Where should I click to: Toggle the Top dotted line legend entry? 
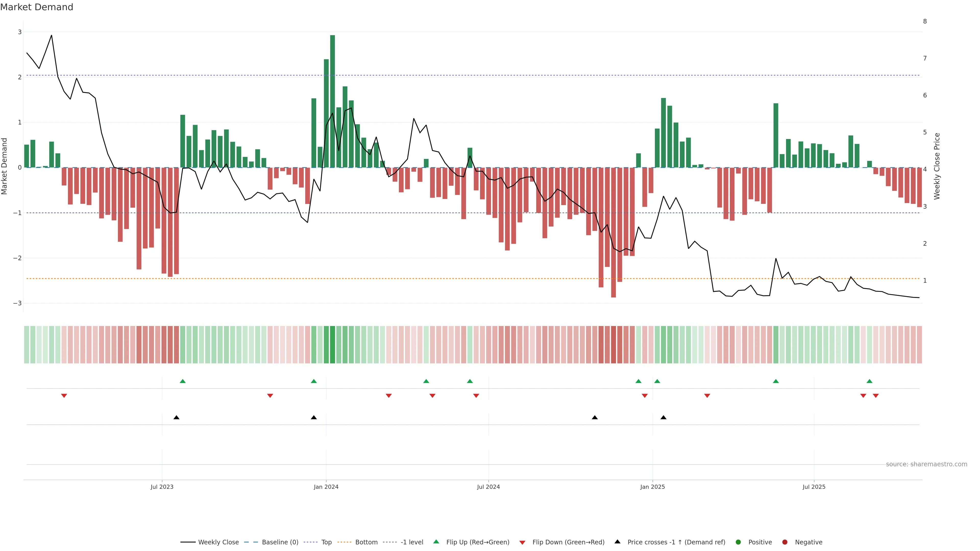[x=326, y=542]
